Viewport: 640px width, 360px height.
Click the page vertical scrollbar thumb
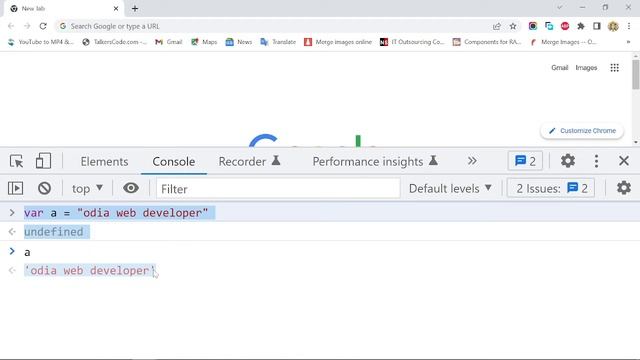[636, 74]
